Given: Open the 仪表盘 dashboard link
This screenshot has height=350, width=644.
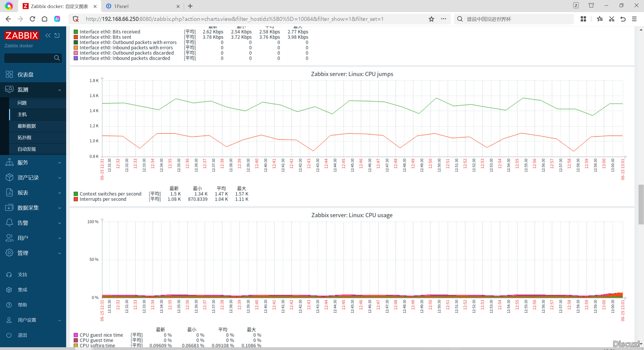Looking at the screenshot, I should pos(25,74).
